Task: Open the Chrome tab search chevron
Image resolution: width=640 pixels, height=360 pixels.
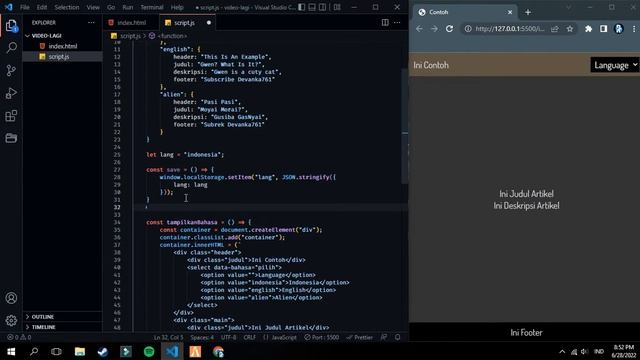Action: pos(568,7)
